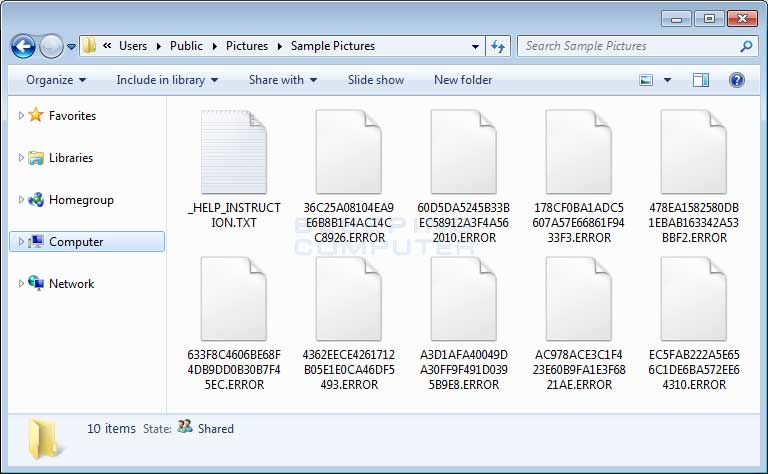Select file icon for 633F8C4606BE68F...ERROR
The width and height of the screenshot is (768, 474).
tap(234, 299)
